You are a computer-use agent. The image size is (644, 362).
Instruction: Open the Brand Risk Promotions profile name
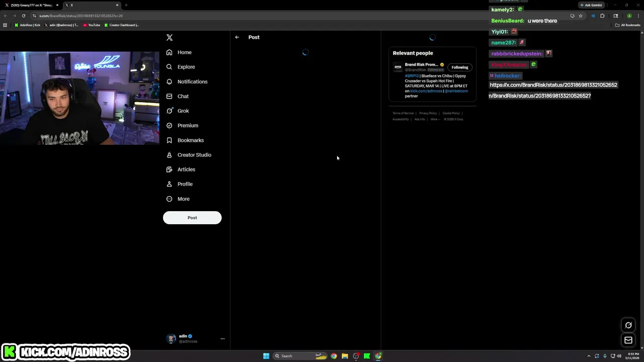pyautogui.click(x=421, y=64)
